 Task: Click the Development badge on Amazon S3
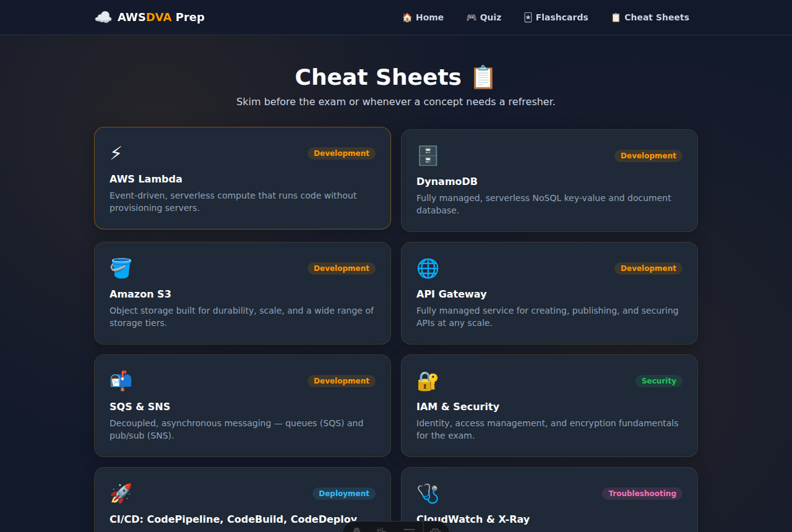(342, 268)
